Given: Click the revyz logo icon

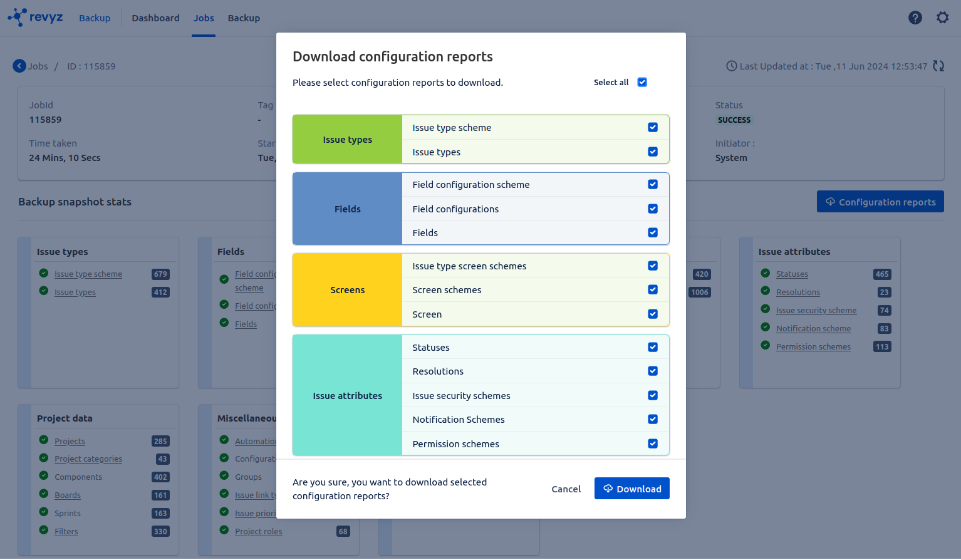Looking at the screenshot, I should tap(18, 17).
